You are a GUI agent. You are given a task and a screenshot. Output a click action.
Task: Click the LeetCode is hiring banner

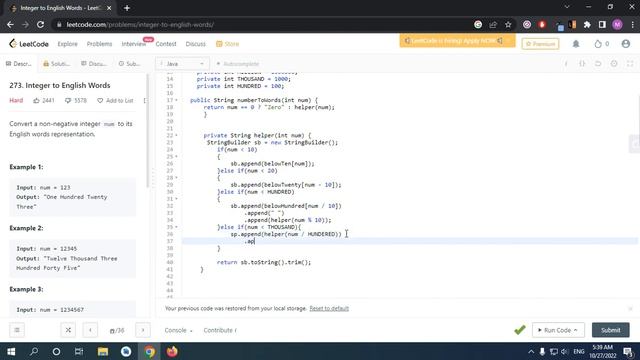pos(457,40)
